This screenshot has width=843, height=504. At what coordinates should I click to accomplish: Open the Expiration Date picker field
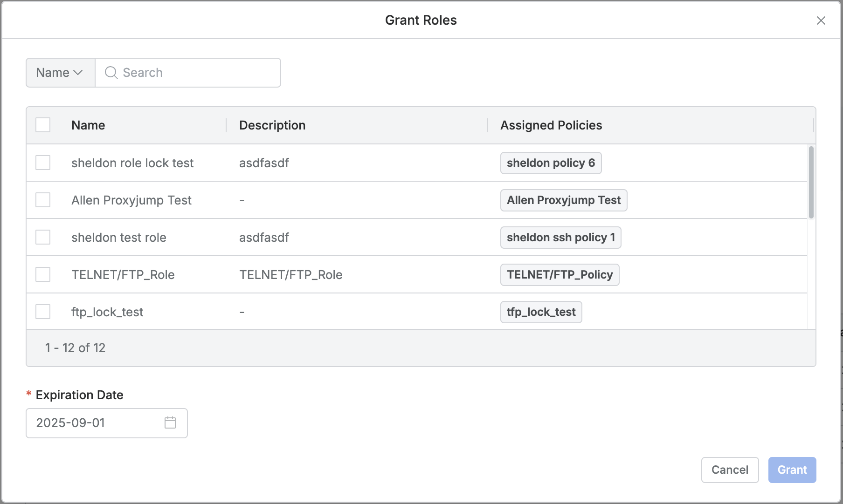(98, 423)
